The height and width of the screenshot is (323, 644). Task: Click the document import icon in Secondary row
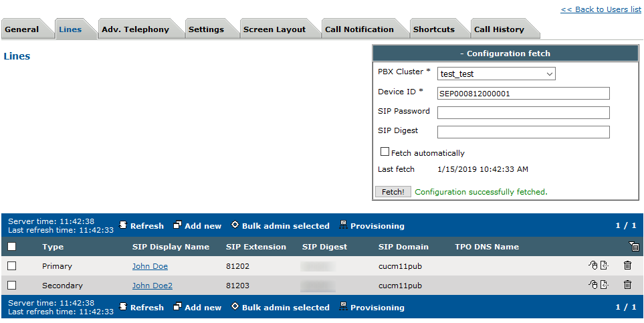pyautogui.click(x=604, y=284)
